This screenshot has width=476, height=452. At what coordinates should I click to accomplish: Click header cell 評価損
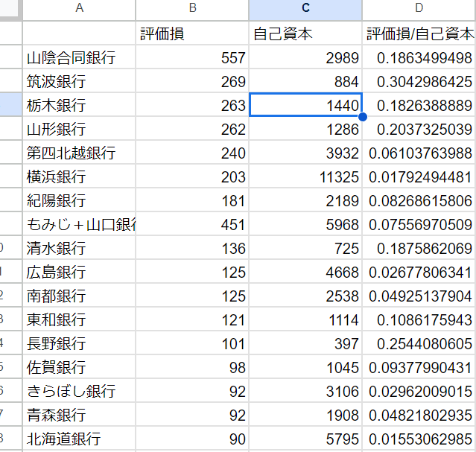click(x=192, y=34)
